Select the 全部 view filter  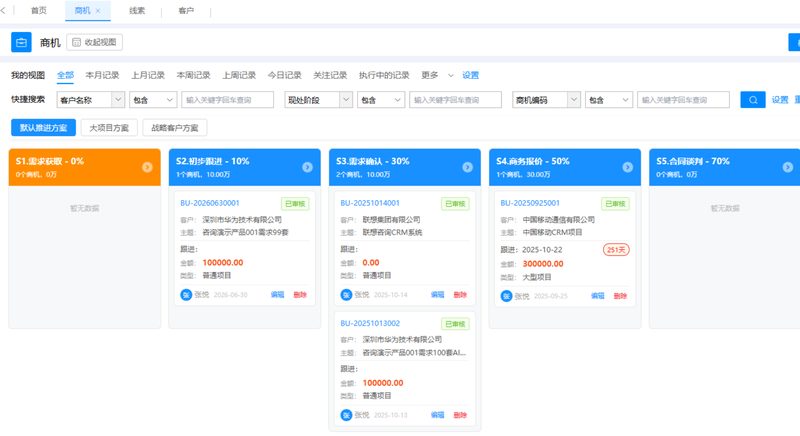pos(65,75)
